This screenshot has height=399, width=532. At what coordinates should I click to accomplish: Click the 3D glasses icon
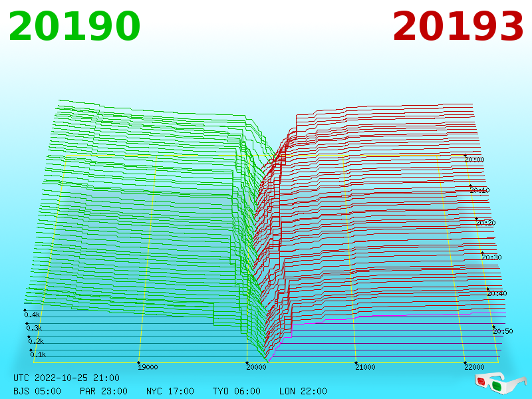tap(500, 382)
